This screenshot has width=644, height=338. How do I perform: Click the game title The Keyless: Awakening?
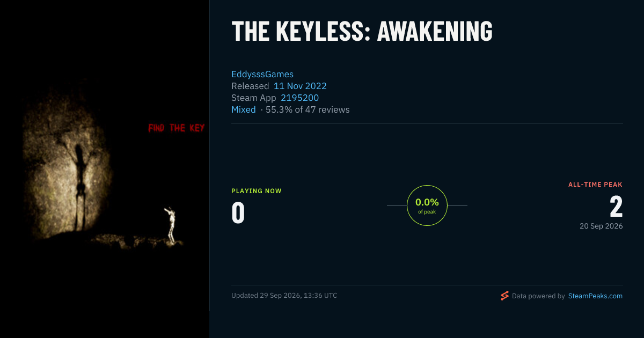coord(362,31)
